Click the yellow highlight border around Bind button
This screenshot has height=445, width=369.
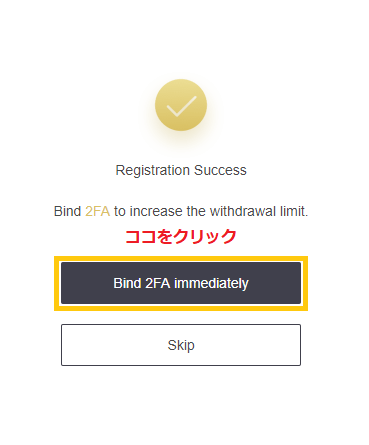pyautogui.click(x=181, y=259)
